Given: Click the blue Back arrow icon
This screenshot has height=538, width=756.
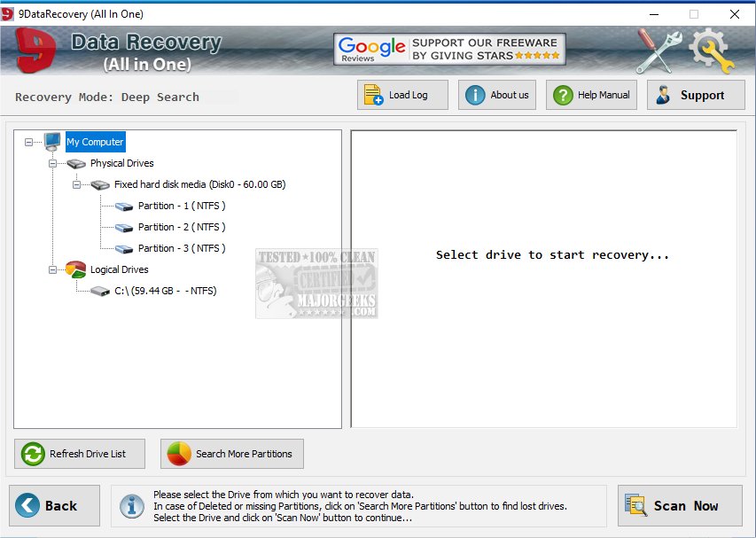Looking at the screenshot, I should click(x=27, y=505).
